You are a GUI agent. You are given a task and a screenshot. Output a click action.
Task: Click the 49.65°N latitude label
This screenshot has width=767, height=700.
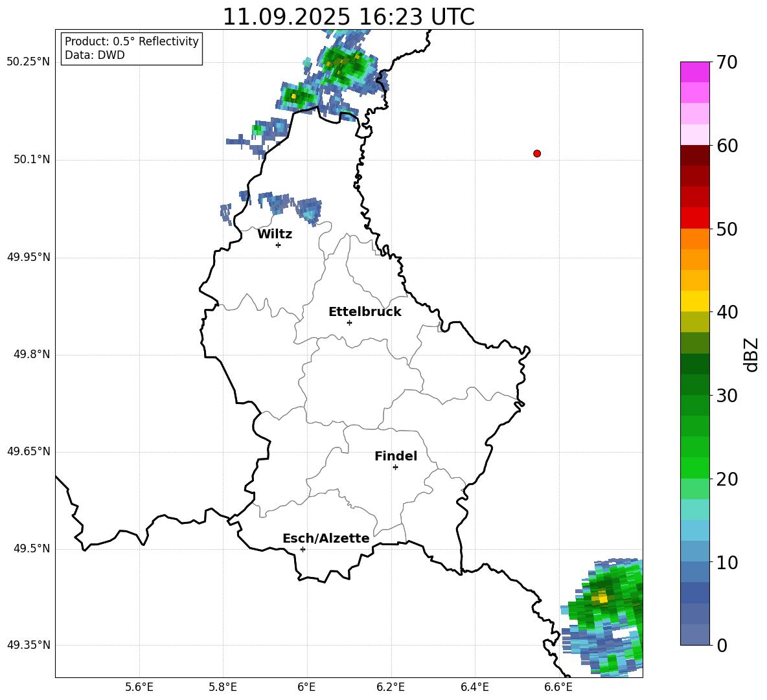point(29,451)
